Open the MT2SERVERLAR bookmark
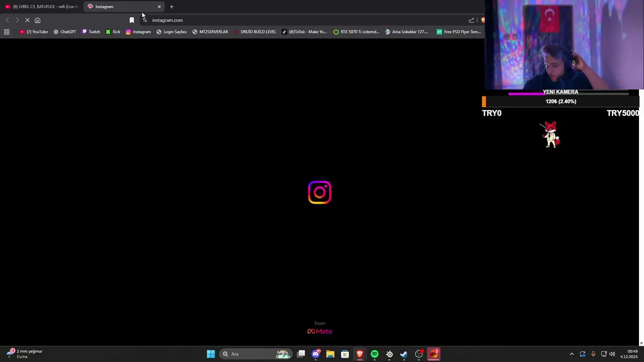 point(210,32)
